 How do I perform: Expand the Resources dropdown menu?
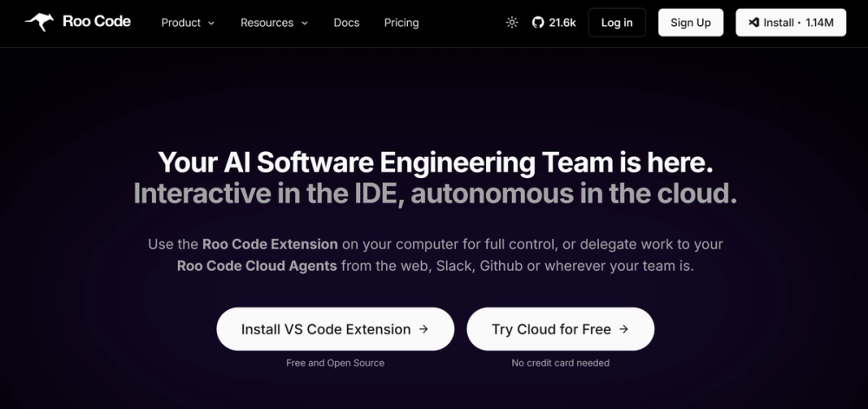click(274, 23)
